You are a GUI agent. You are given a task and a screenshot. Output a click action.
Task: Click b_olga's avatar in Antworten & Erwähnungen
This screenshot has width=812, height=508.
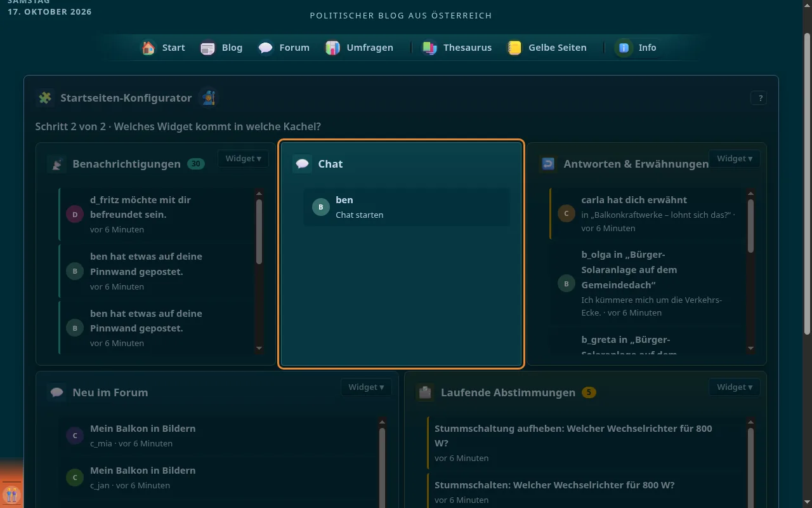click(x=566, y=283)
